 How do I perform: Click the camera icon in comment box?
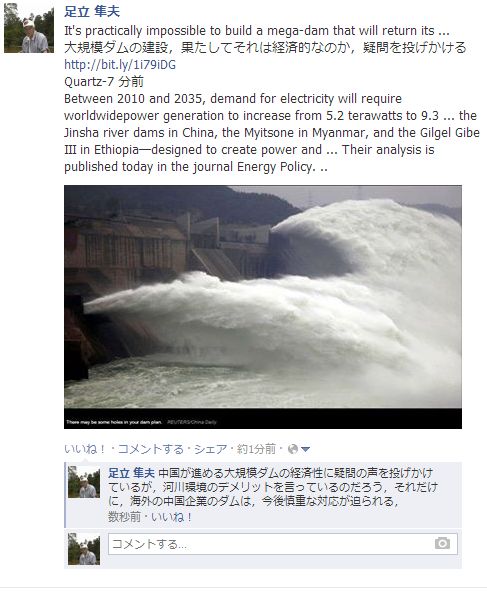(442, 544)
